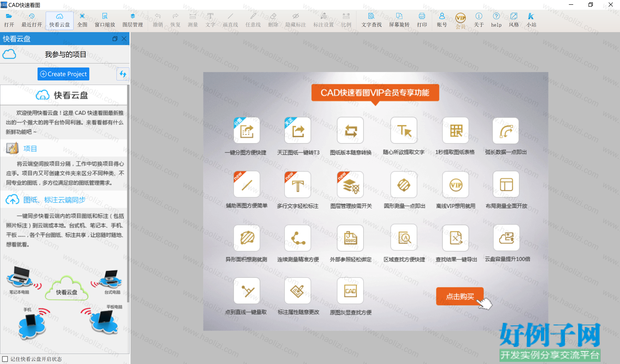Click the 标注属性随意更改 feature icon
This screenshot has width=620, height=364.
point(297,291)
